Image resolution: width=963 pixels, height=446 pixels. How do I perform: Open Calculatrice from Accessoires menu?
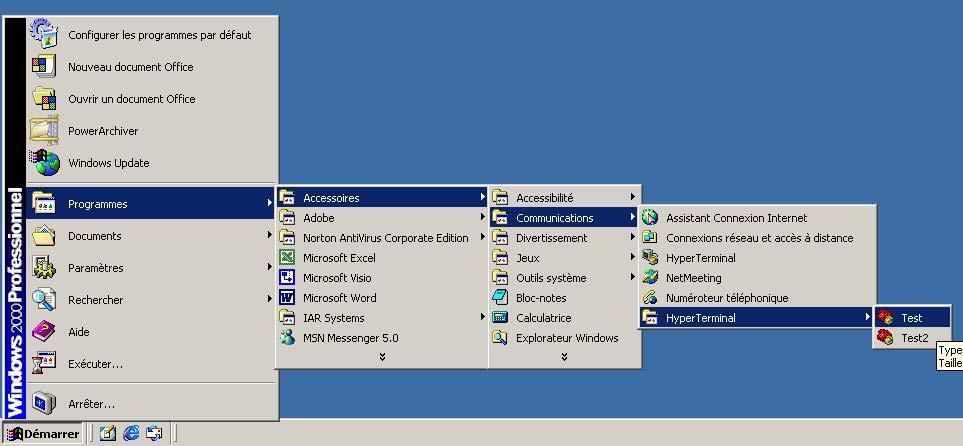(564, 318)
